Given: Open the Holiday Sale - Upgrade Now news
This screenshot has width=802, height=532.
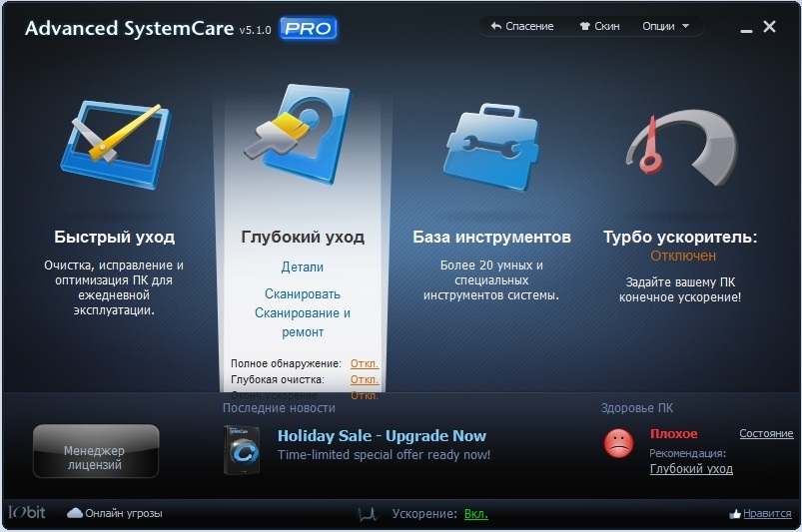Looking at the screenshot, I should pos(382,436).
